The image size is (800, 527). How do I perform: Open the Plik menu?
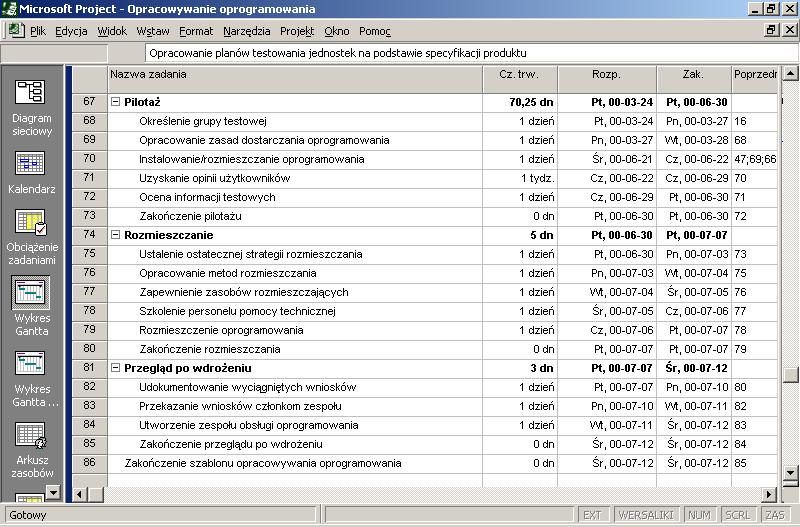pos(38,32)
